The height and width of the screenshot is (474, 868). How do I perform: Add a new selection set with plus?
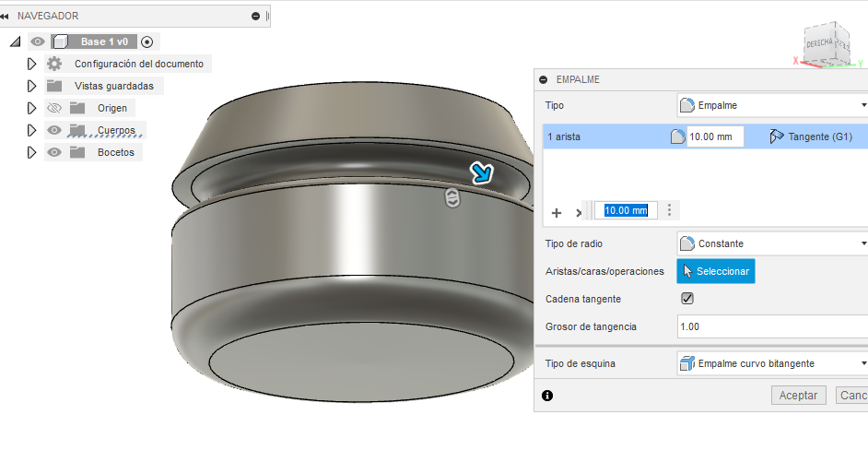click(x=557, y=213)
